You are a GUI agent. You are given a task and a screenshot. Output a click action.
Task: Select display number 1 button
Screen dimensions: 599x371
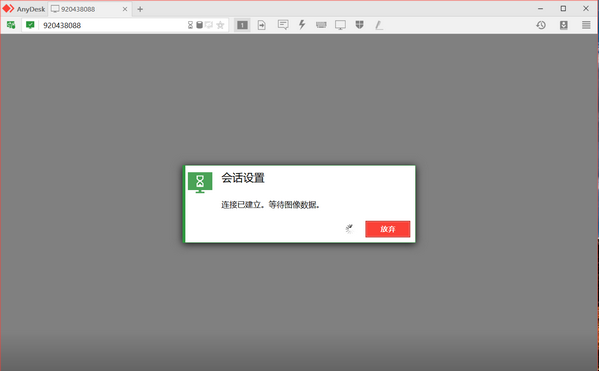click(x=242, y=25)
